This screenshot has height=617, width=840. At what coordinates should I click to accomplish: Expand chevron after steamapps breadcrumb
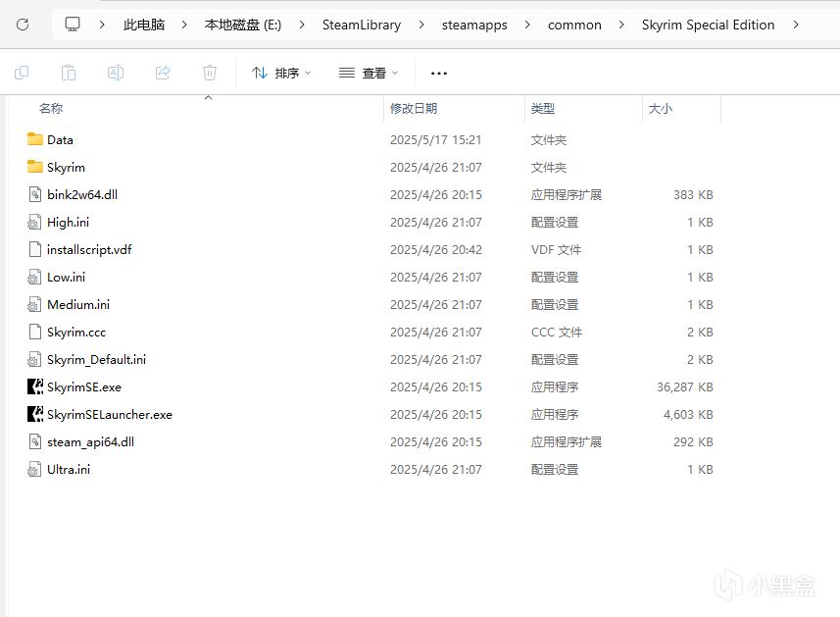(527, 25)
